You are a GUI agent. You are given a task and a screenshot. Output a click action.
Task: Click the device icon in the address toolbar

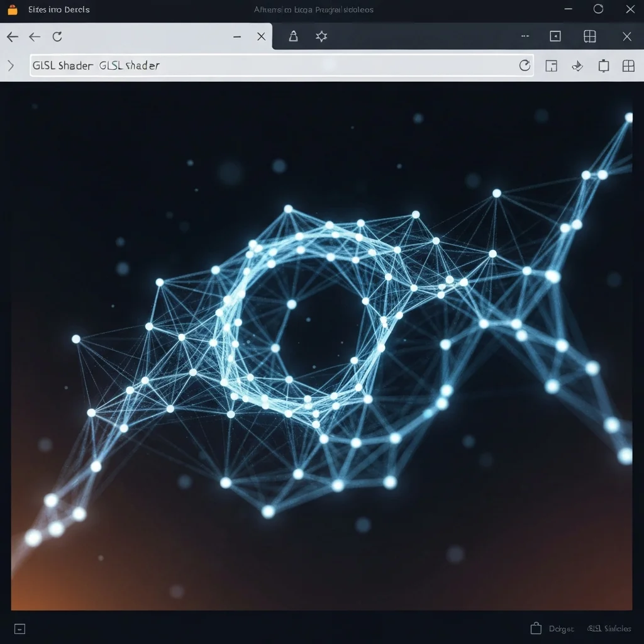pos(604,66)
